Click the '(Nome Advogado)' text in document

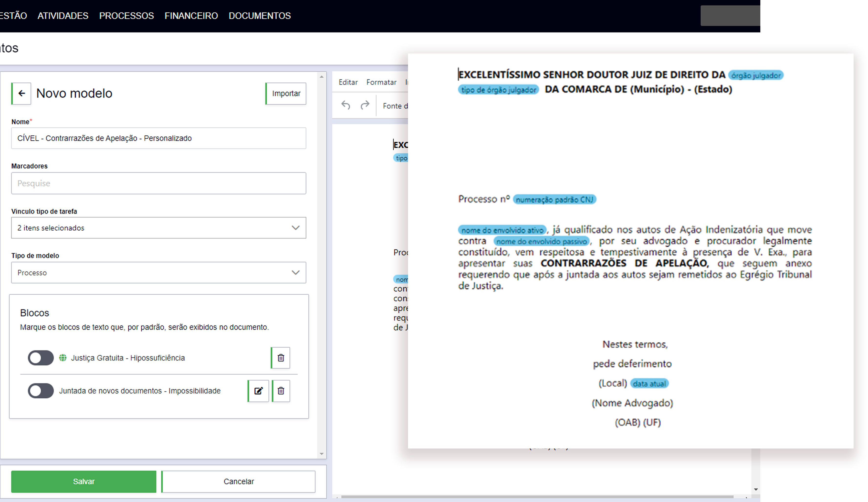632,403
